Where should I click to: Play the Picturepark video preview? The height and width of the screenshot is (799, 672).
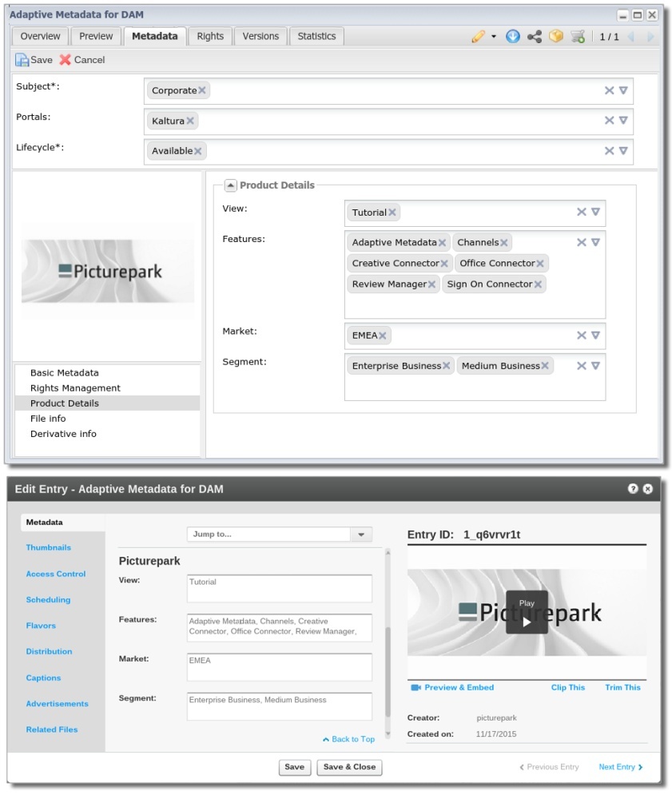pos(527,613)
